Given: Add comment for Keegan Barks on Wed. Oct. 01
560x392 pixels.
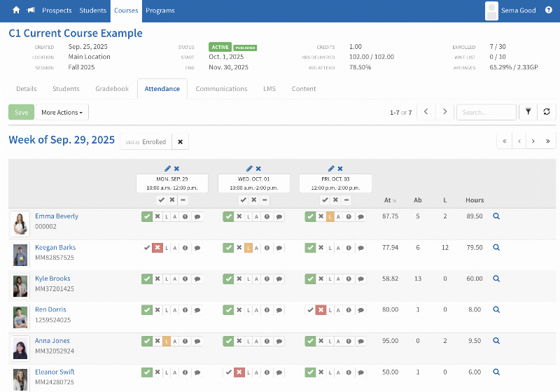Looking at the screenshot, I should click(x=279, y=248).
